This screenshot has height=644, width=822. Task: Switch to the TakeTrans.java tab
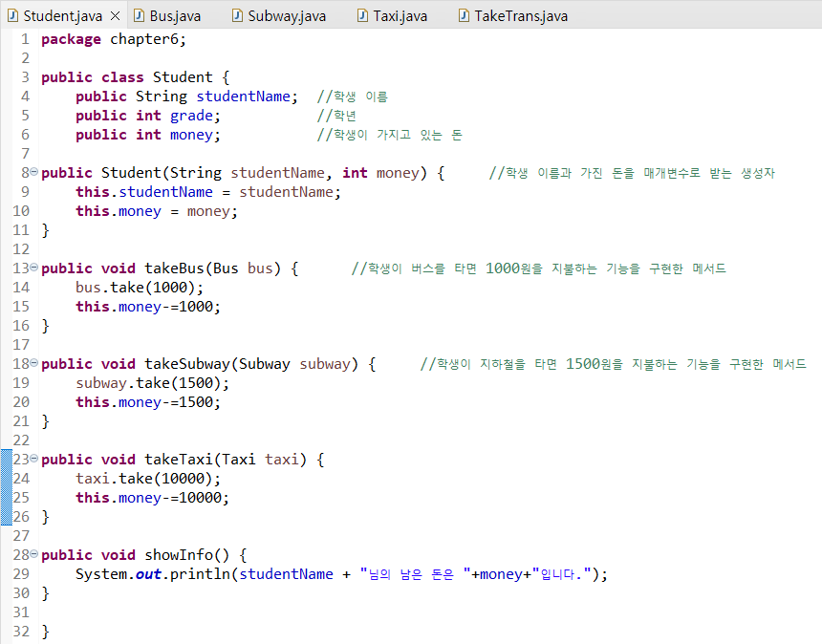click(x=513, y=15)
